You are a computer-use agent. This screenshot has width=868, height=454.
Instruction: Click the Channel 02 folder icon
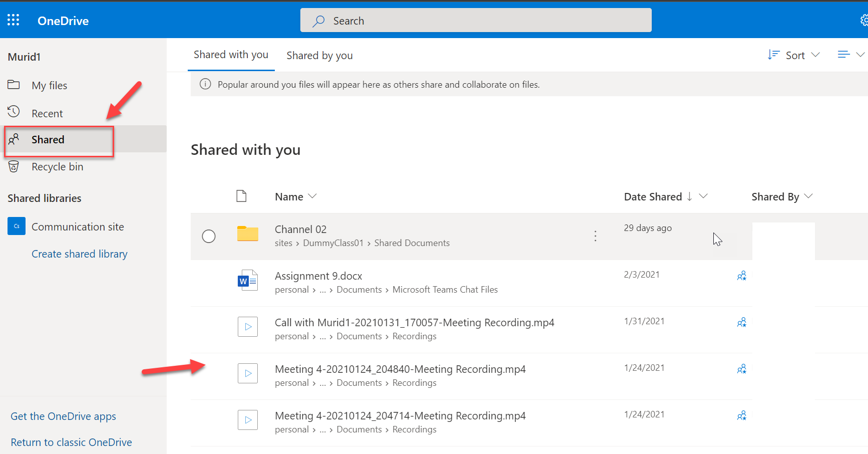248,234
